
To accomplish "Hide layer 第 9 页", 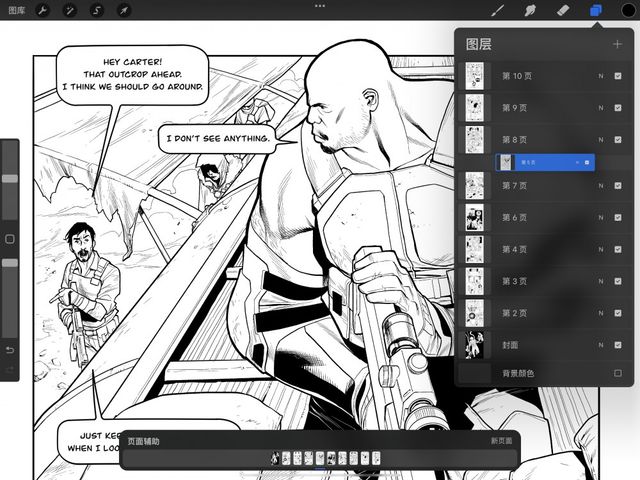I will point(618,108).
